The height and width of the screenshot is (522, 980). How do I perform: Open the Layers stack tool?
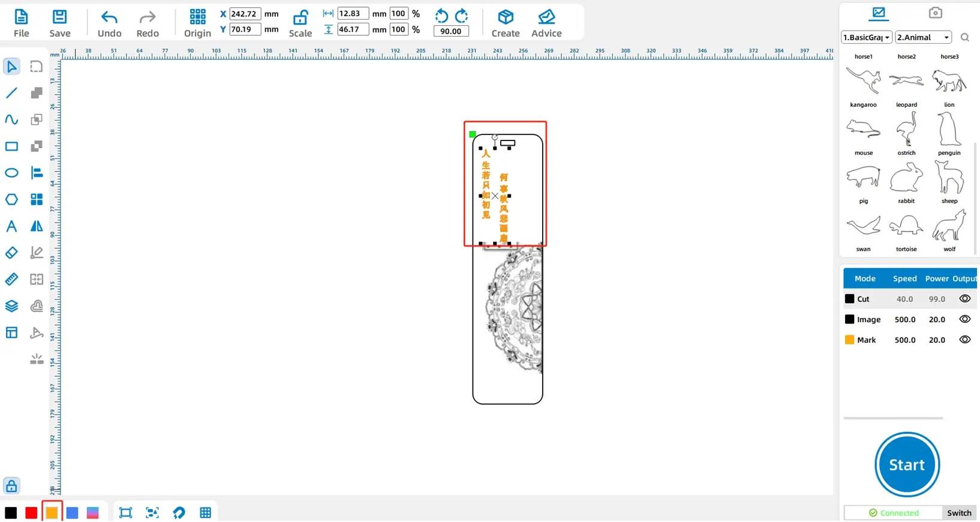tap(11, 306)
